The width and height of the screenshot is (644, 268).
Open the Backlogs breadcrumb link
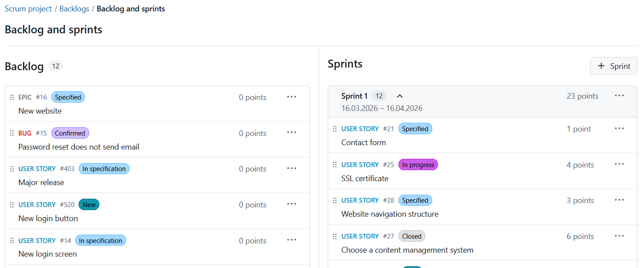[74, 8]
